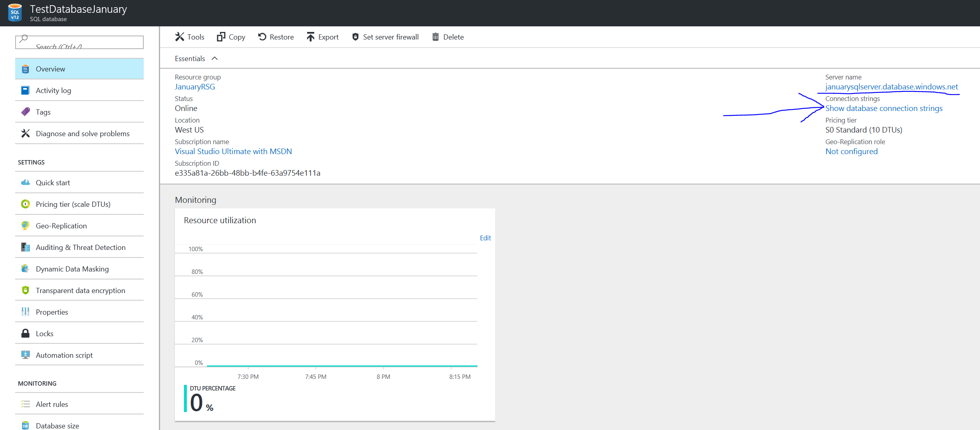Click the Geo-Replication globe icon
Viewport: 980px width, 430px height.
(x=26, y=226)
